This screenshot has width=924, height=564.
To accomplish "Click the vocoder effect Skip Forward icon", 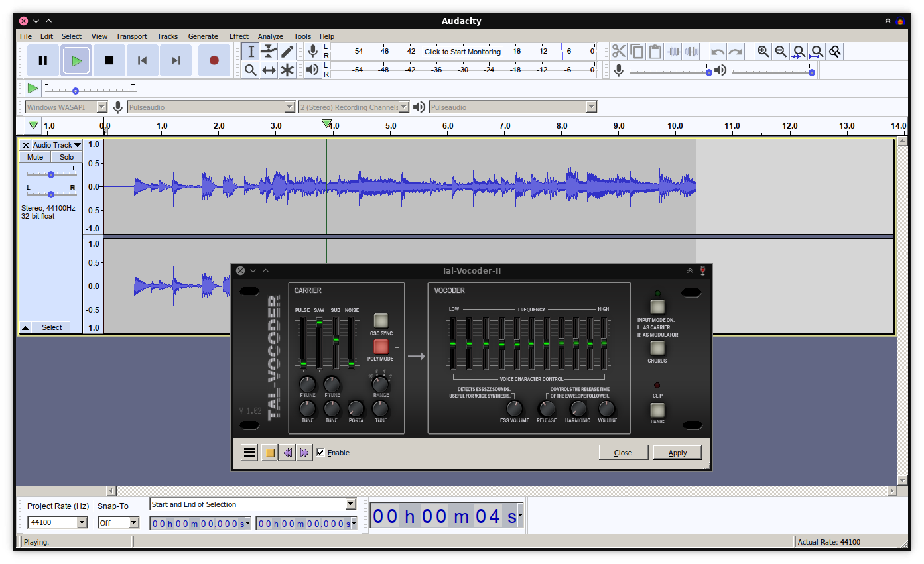I will click(304, 453).
